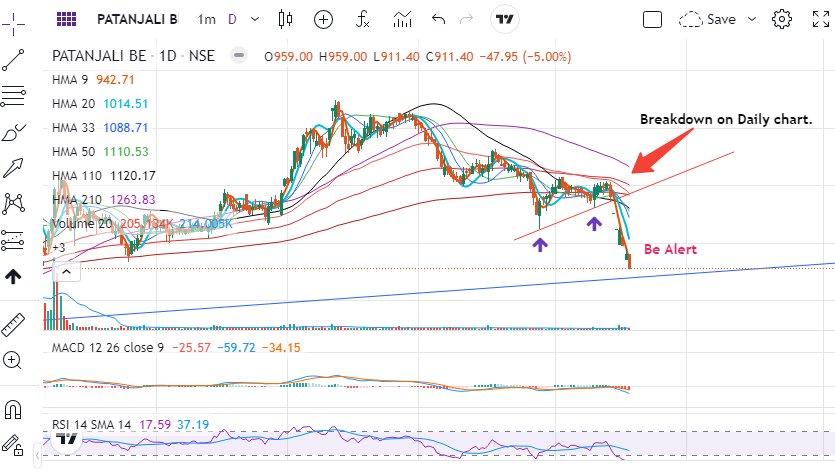Click the compare or add symbol icon
The width and height of the screenshot is (835, 469).
[x=323, y=20]
